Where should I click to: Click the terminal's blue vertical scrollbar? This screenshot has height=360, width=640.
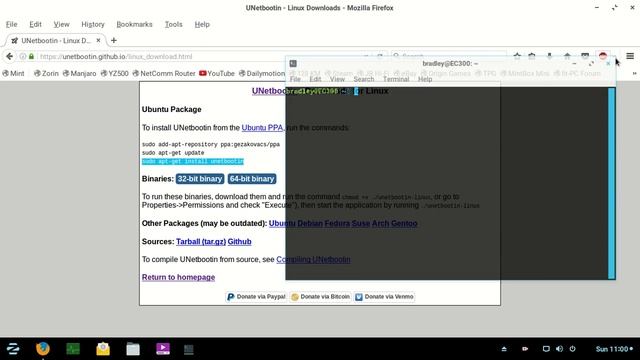(x=611, y=183)
